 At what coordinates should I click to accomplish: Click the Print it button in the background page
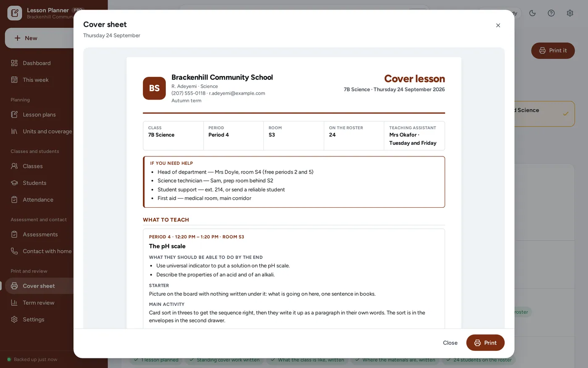coord(553,50)
